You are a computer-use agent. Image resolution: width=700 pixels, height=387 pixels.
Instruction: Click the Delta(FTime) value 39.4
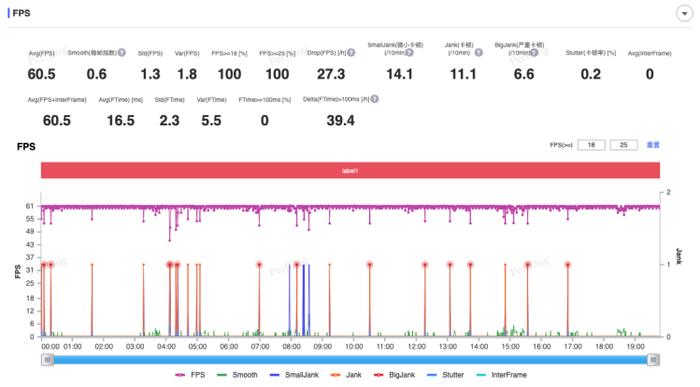(340, 121)
